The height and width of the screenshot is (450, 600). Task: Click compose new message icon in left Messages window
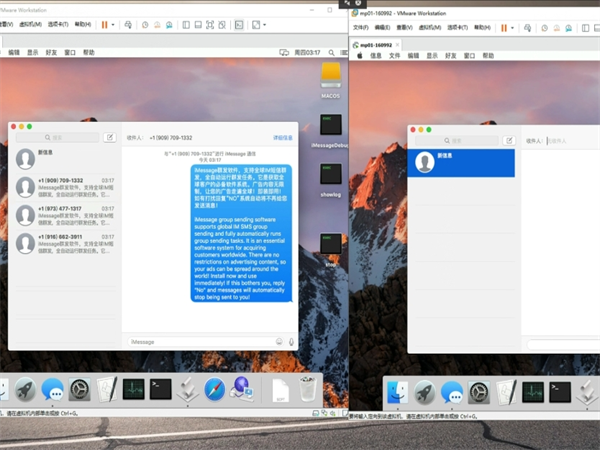pyautogui.click(x=109, y=137)
